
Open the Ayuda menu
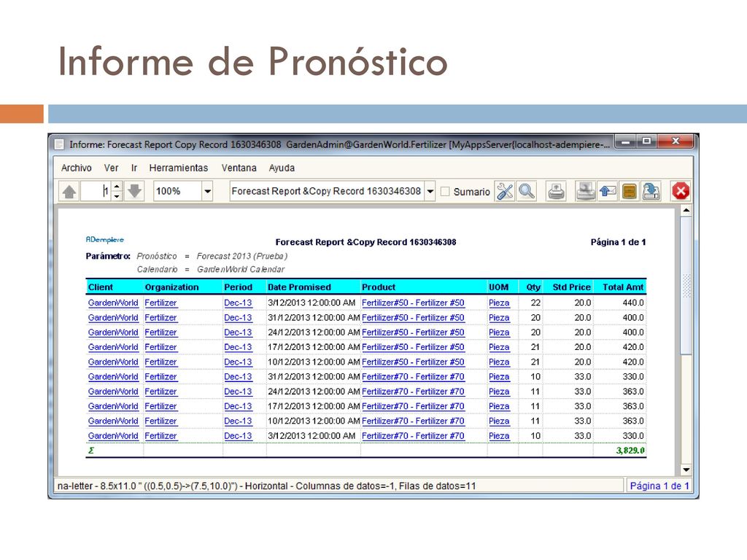[x=282, y=168]
